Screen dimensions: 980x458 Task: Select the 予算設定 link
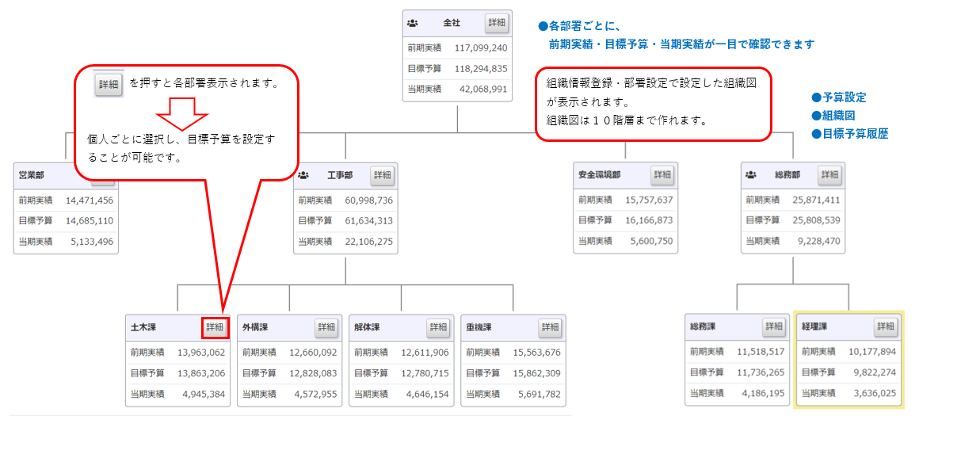(x=844, y=97)
